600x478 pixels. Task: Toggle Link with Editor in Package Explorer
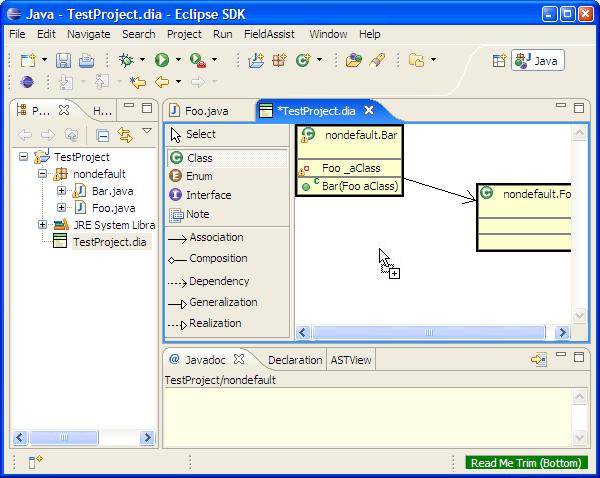pyautogui.click(x=125, y=135)
